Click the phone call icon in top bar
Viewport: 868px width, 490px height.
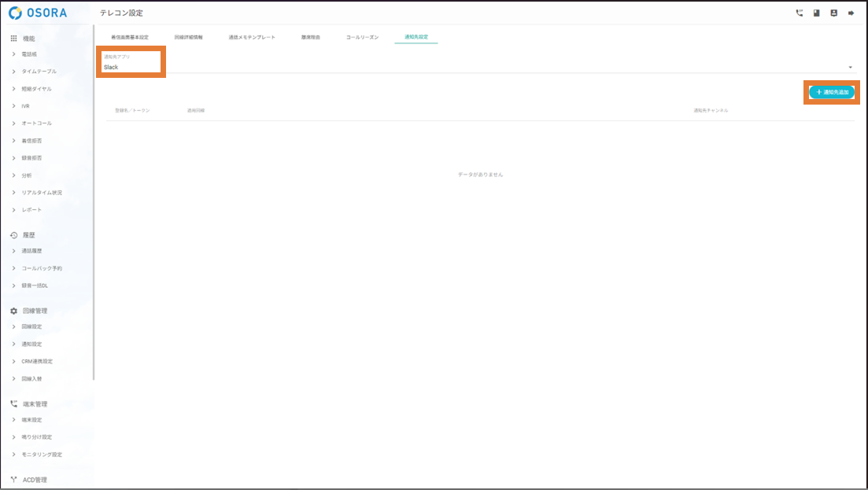[800, 13]
